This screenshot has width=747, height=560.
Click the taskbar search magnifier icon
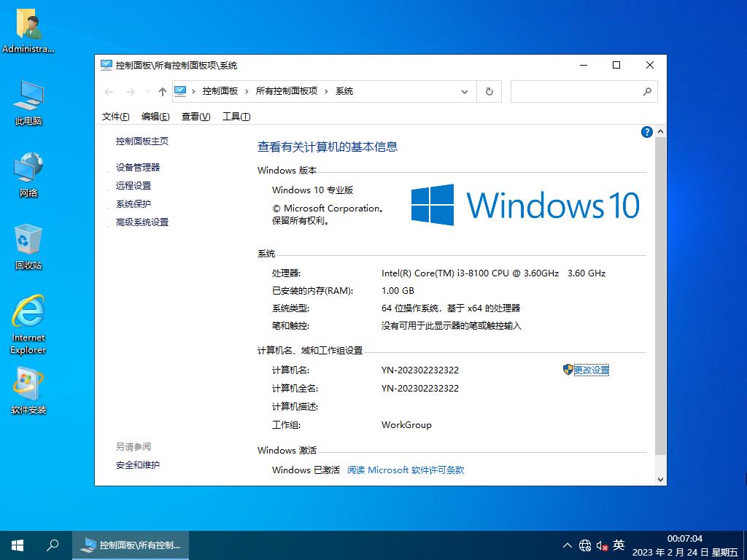53,545
